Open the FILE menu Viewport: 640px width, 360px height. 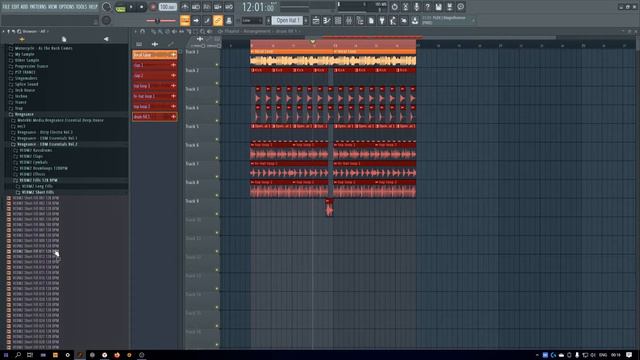coord(6,7)
